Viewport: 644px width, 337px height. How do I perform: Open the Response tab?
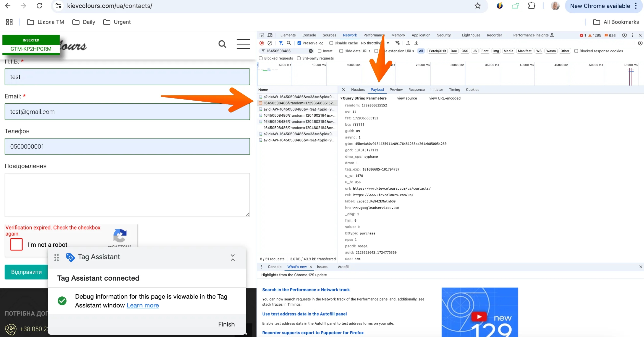[416, 90]
